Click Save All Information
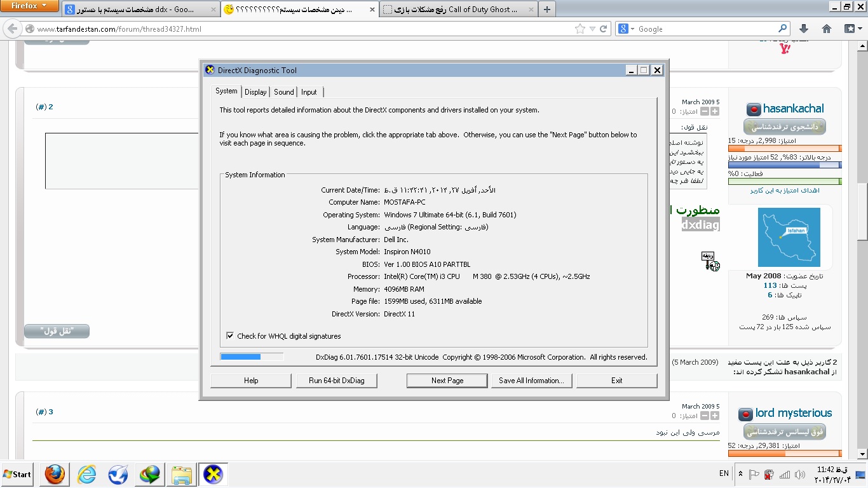Screen dimensions: 868x488 pyautogui.click(x=531, y=381)
